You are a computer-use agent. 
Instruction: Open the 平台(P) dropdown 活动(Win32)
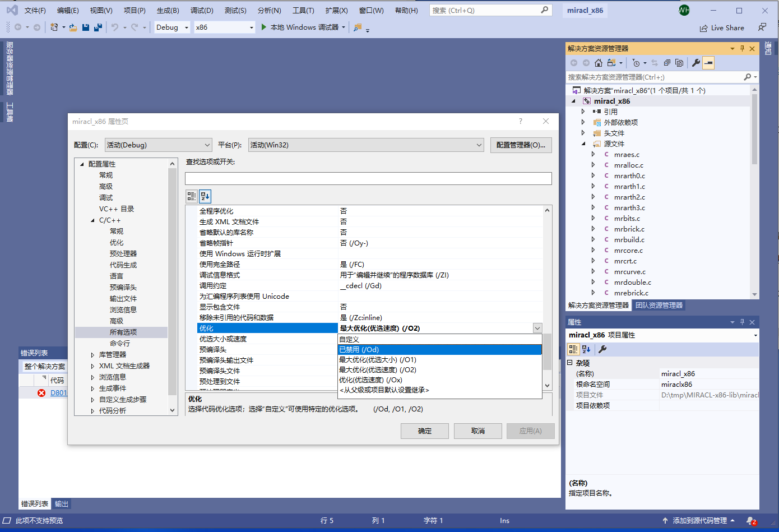tap(366, 145)
